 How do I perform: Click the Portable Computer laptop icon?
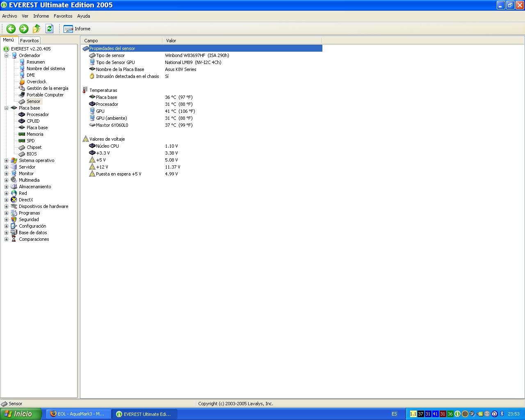[22, 95]
